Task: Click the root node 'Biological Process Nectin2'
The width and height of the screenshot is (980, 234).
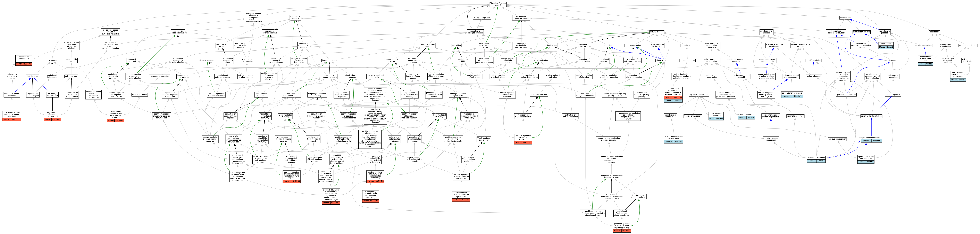Action: click(x=498, y=4)
